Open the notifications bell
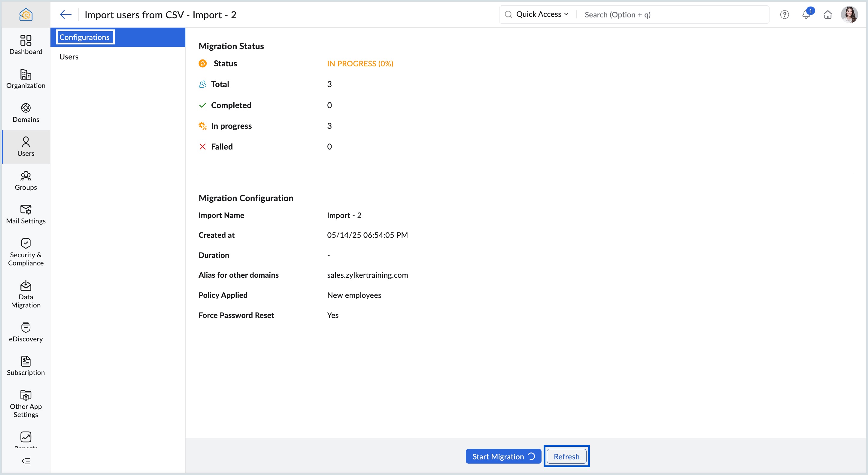The image size is (868, 475). tap(806, 14)
